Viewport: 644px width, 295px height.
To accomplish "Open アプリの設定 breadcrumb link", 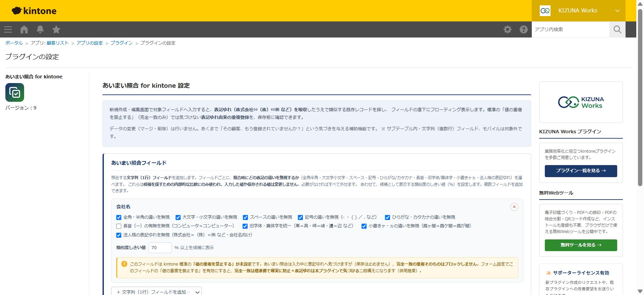I will 89,43.
